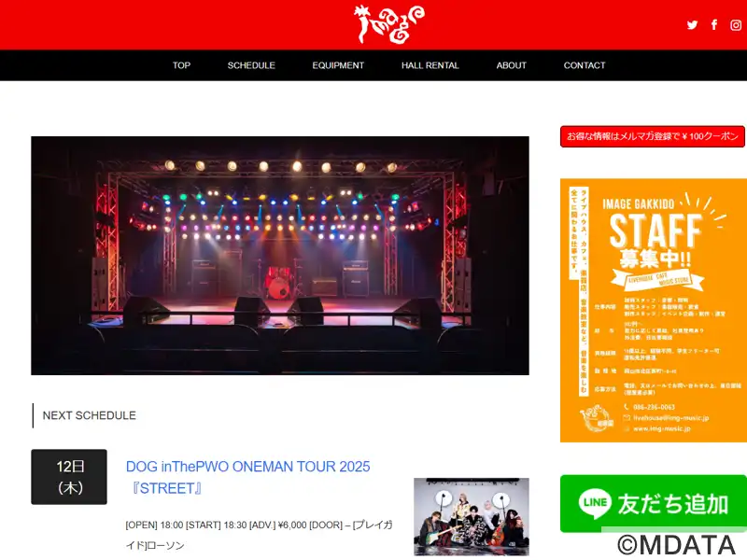Click the OPEN 18:00 START 18:30 details text
The image size is (747, 560).
[x=260, y=535]
